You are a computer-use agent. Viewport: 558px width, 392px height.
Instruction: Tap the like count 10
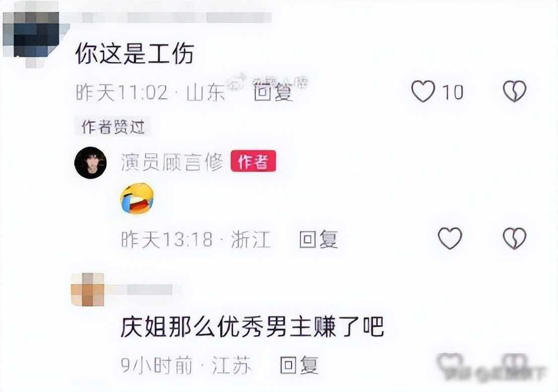[452, 92]
